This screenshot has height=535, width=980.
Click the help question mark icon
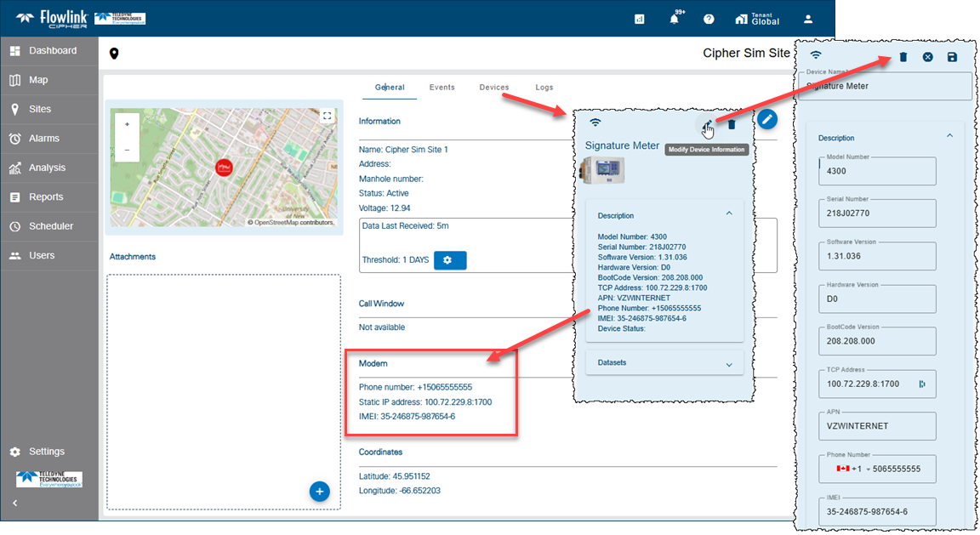tap(709, 20)
